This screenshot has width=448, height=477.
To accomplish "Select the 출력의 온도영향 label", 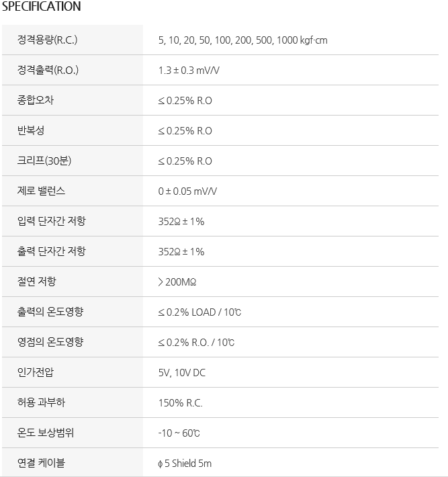I will coord(50,312).
